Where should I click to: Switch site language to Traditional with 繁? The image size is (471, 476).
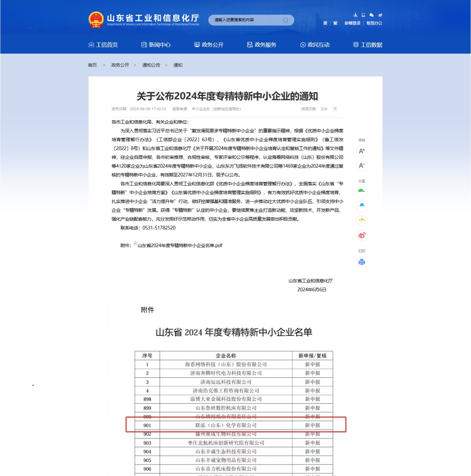[335, 23]
